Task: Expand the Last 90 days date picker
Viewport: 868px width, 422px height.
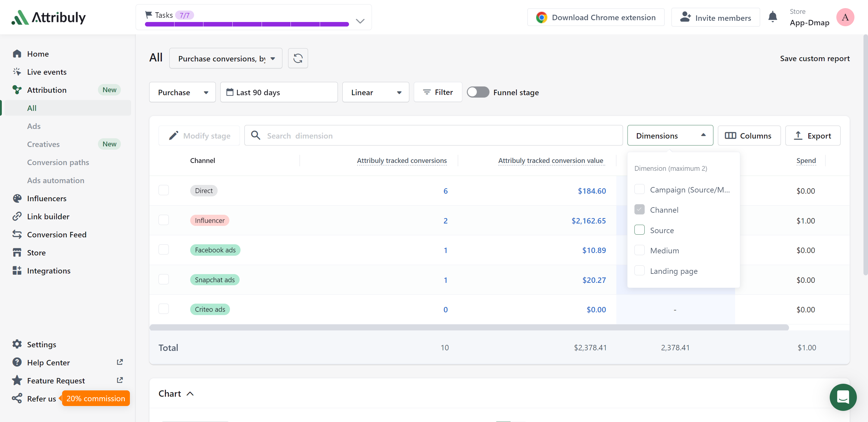Action: coord(279,92)
